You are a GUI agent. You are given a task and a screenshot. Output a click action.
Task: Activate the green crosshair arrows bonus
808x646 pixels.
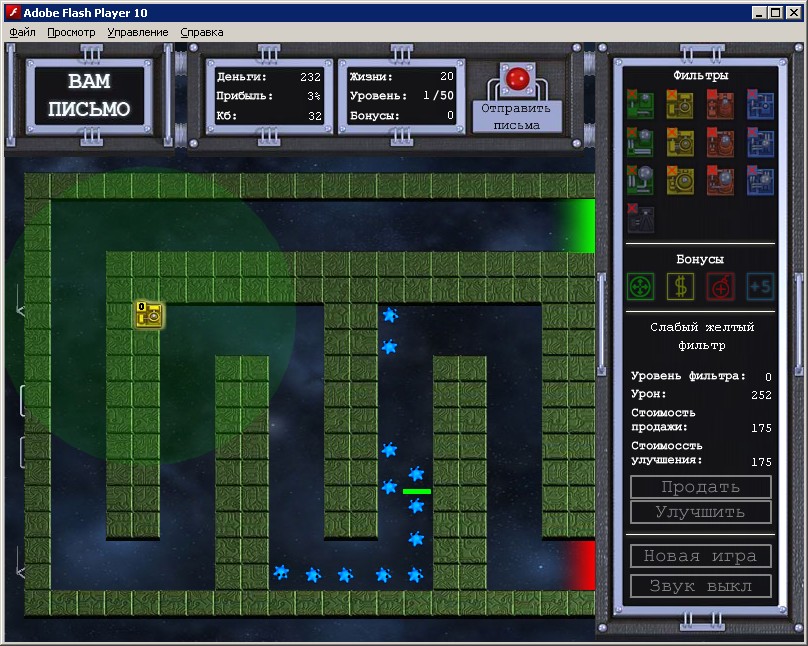point(640,286)
